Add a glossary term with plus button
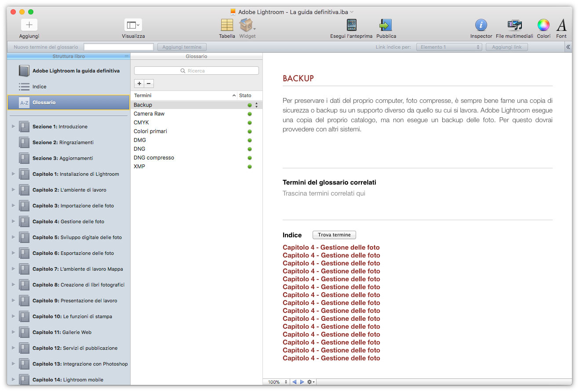 pyautogui.click(x=139, y=83)
